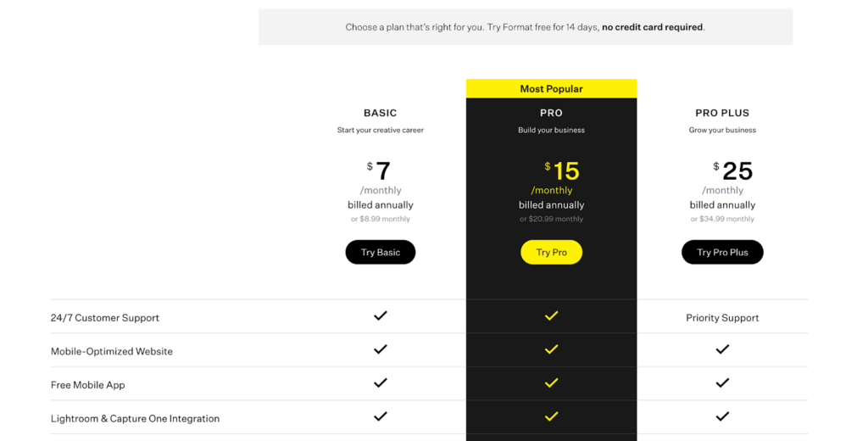This screenshot has width=868, height=441.
Task: Select the BASIC plan heading
Action: pyautogui.click(x=380, y=113)
